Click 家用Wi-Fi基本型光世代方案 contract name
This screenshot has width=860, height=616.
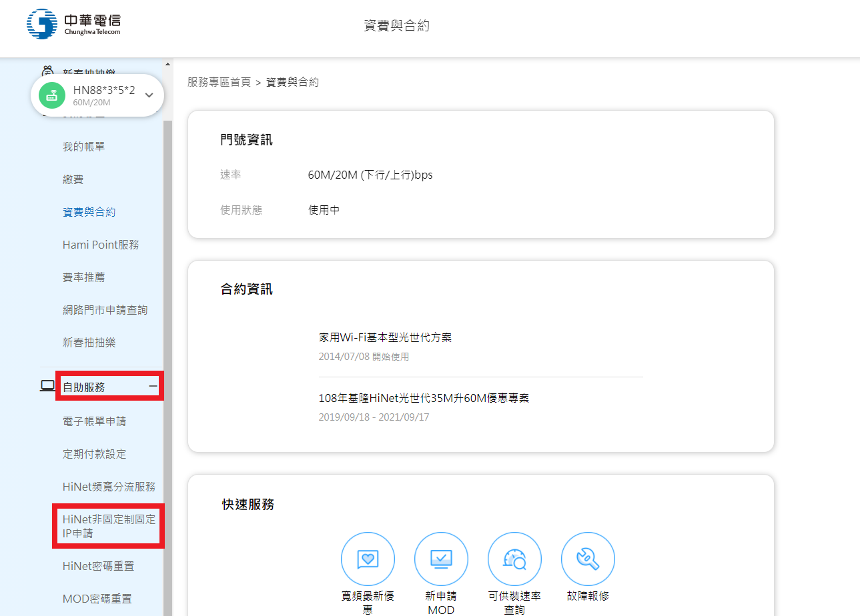[385, 337]
